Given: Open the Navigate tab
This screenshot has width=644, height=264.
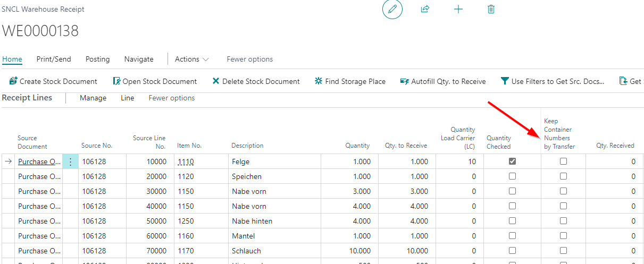Looking at the screenshot, I should (x=139, y=59).
